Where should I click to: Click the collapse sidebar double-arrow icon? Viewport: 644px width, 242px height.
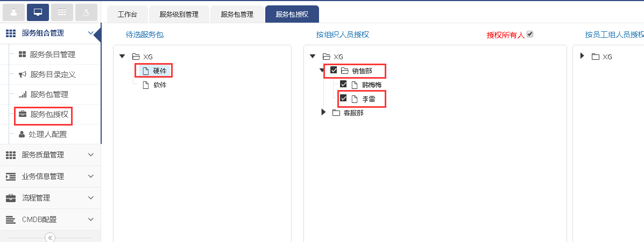[50, 237]
